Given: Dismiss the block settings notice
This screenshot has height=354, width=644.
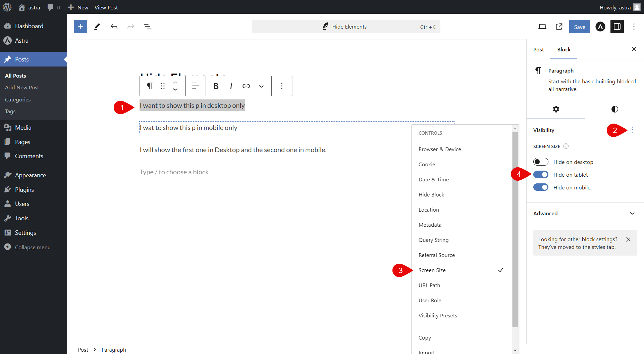Looking at the screenshot, I should pyautogui.click(x=628, y=239).
